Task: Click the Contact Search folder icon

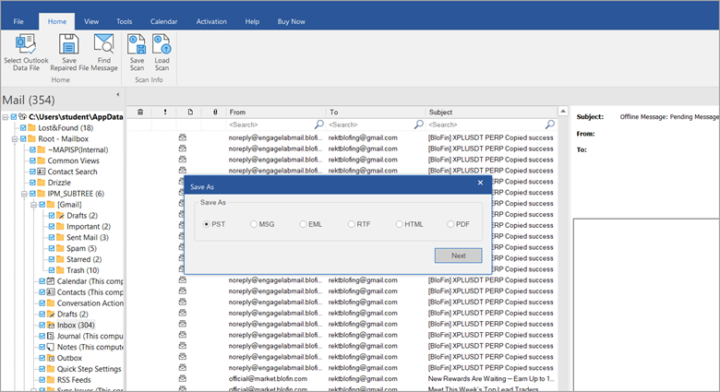Action: click(x=41, y=172)
